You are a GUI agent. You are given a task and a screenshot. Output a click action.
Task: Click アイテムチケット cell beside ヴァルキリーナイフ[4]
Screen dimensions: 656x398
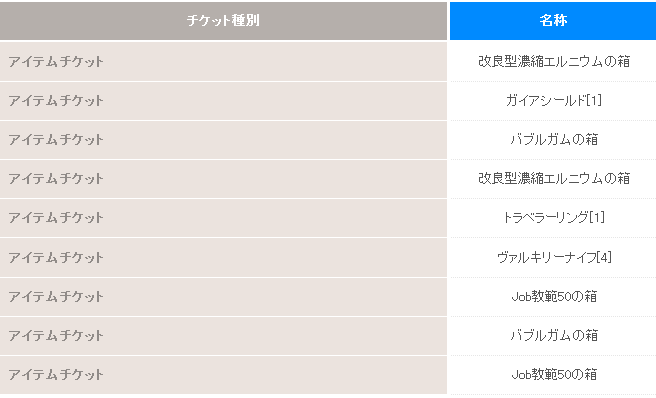(x=223, y=257)
